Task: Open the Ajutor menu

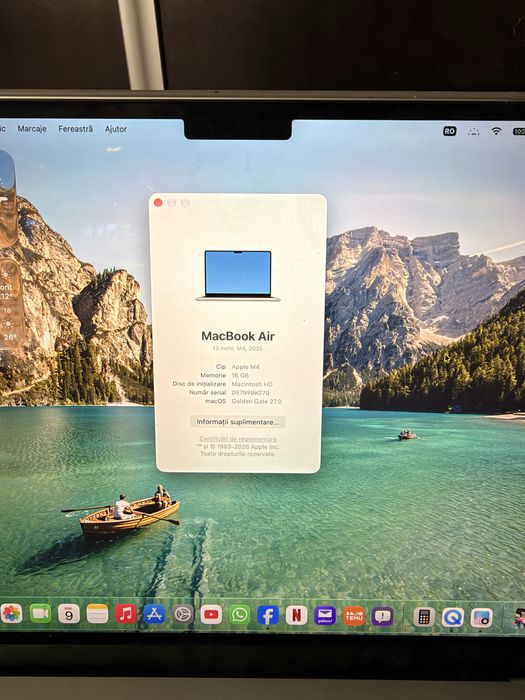Action: [x=116, y=129]
